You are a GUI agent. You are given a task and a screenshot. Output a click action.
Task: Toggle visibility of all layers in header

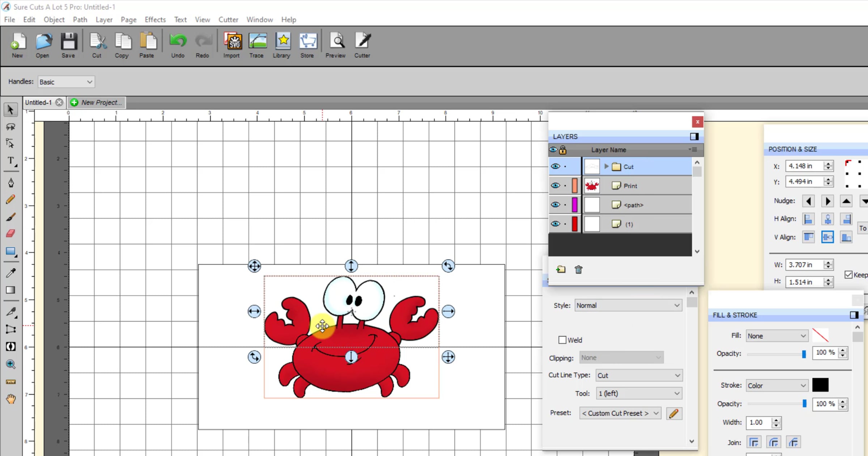553,149
